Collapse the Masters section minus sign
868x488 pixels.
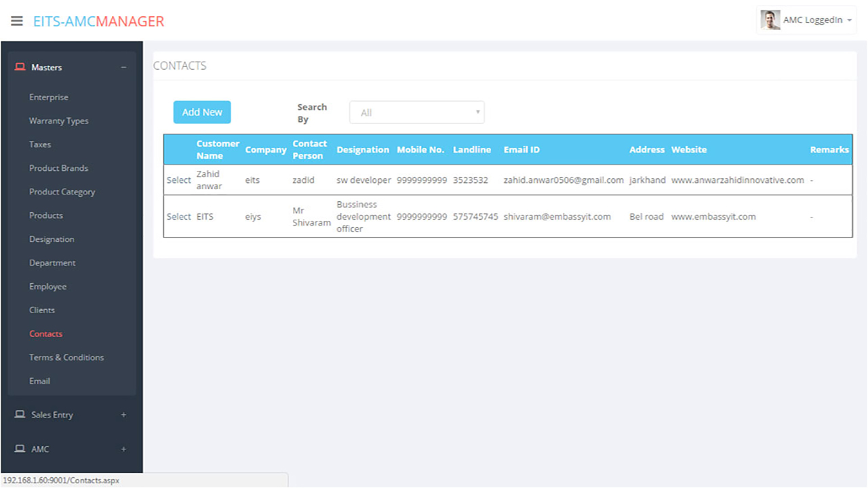123,67
